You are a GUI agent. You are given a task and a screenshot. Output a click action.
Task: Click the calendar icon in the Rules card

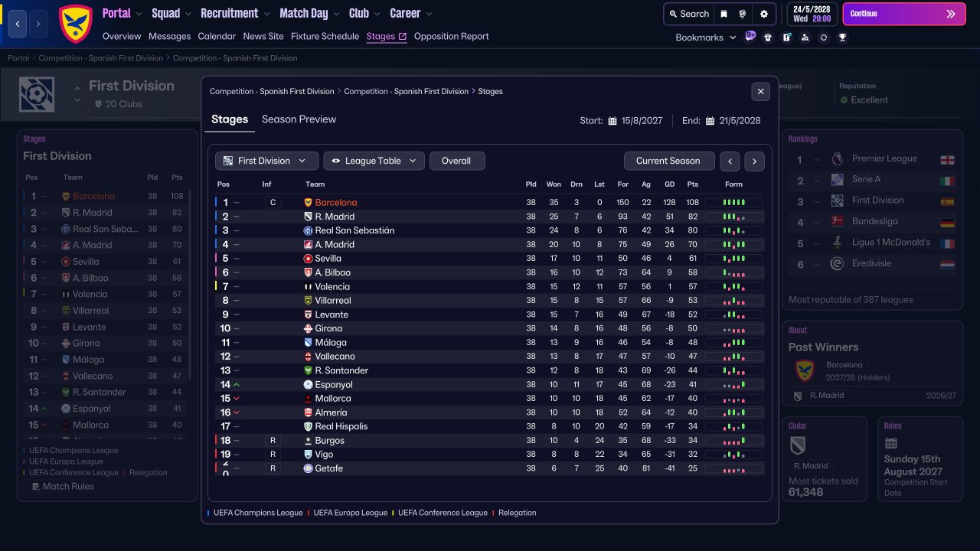890,443
